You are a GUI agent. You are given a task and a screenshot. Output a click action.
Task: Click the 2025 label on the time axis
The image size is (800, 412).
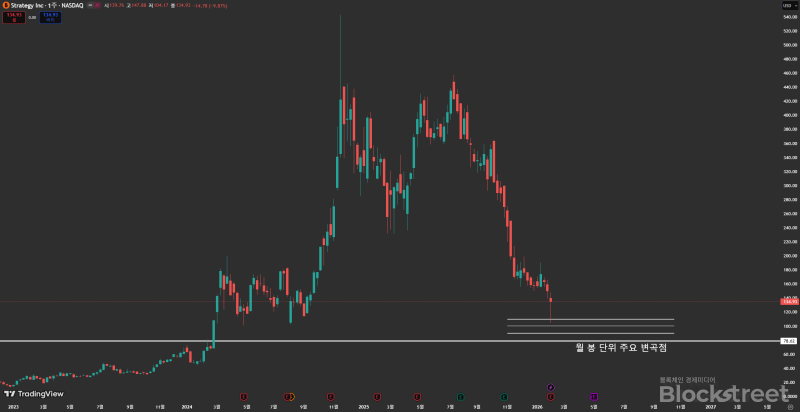click(364, 407)
